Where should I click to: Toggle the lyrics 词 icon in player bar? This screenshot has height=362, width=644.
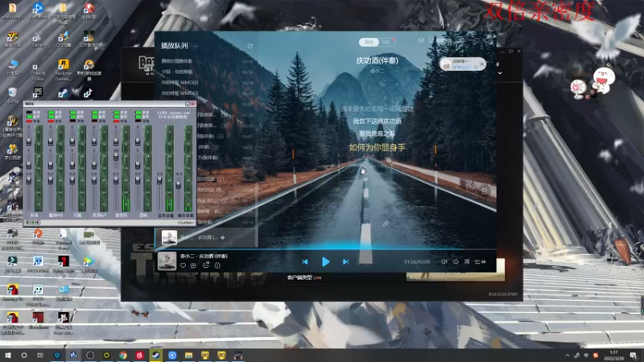click(x=467, y=261)
